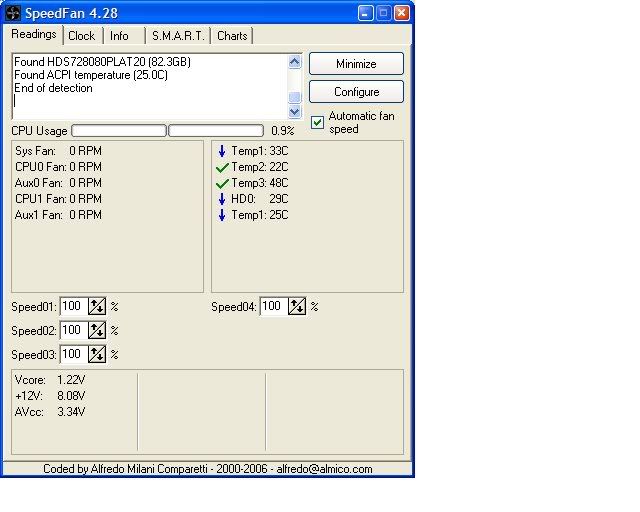Screen dimensions: 640x512
Task: Click the Speed04 value field
Action: pyautogui.click(x=274, y=306)
